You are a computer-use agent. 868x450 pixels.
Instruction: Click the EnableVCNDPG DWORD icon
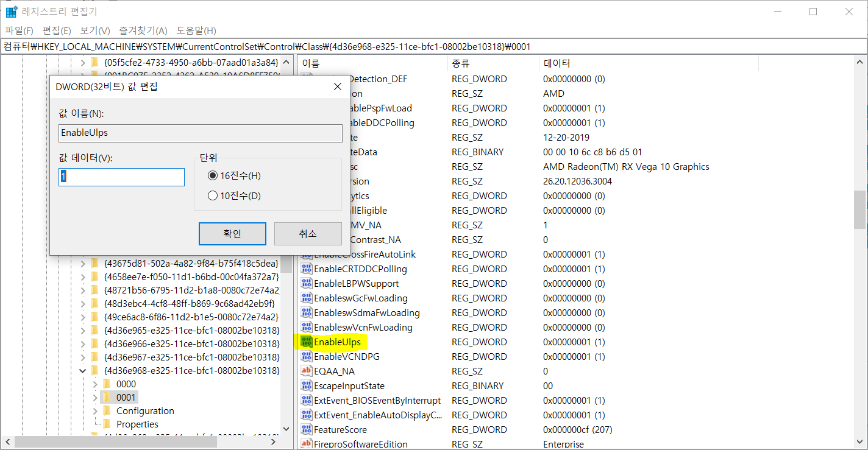pyautogui.click(x=307, y=356)
